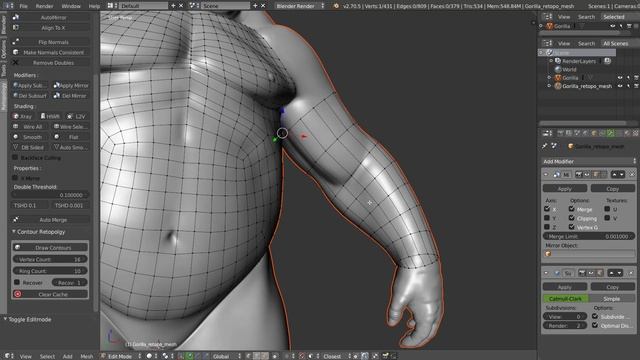Image resolution: width=640 pixels, height=360 pixels.
Task: Set threshold with TSHD 0.001 button
Action: click(x=70, y=205)
